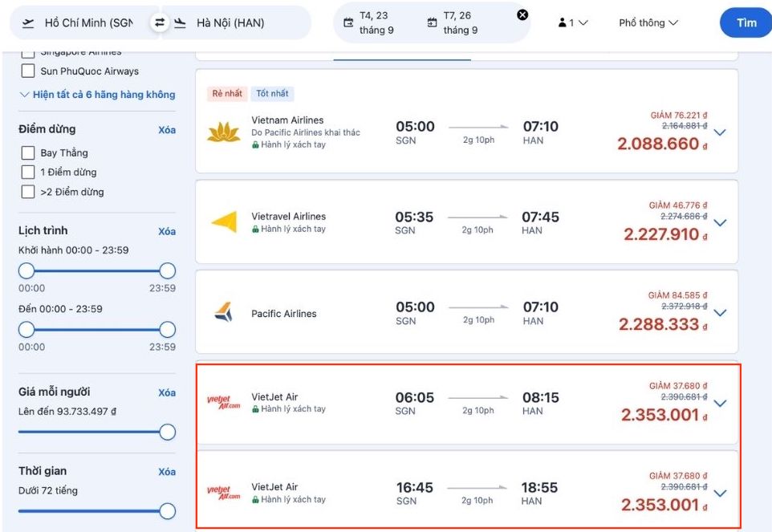Open the departure date calendar icon
The height and width of the screenshot is (532, 772).
tap(348, 22)
